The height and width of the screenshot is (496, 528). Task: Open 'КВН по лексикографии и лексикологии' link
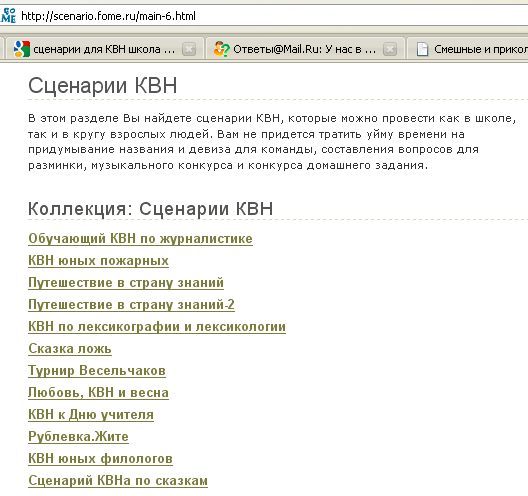click(157, 327)
